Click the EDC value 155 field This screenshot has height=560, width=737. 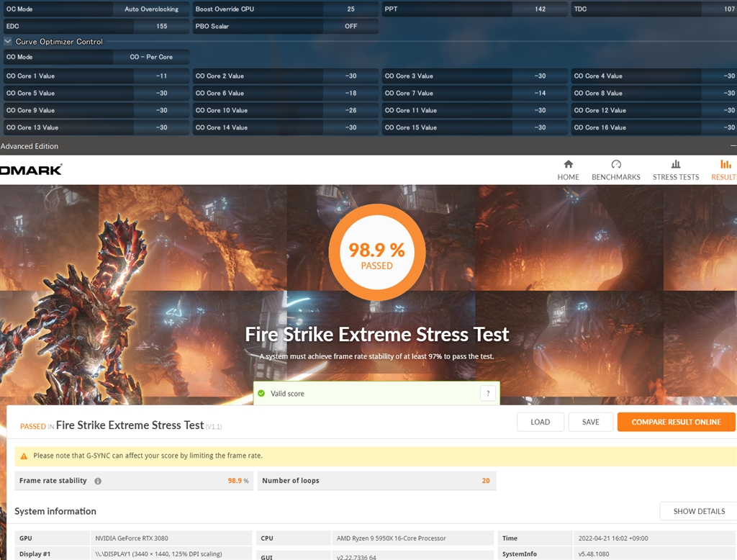(161, 27)
